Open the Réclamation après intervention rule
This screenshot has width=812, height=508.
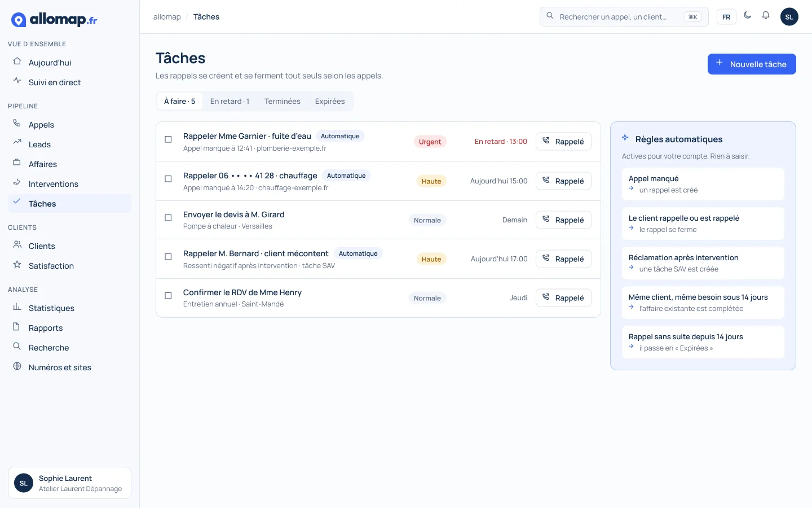pos(703,263)
